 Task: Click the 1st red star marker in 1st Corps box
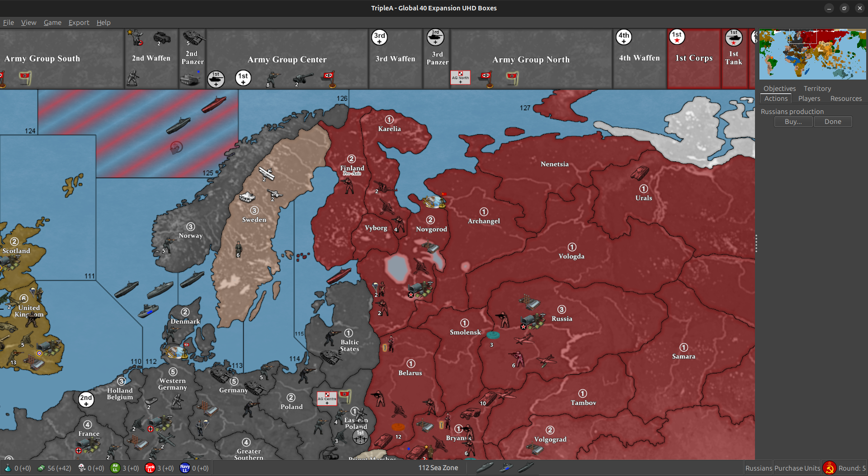point(677,37)
